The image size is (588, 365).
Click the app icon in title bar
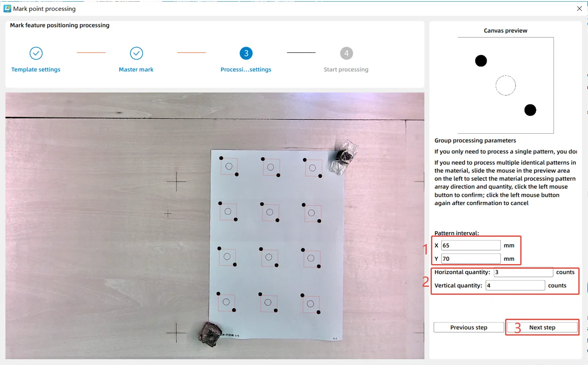click(x=7, y=8)
